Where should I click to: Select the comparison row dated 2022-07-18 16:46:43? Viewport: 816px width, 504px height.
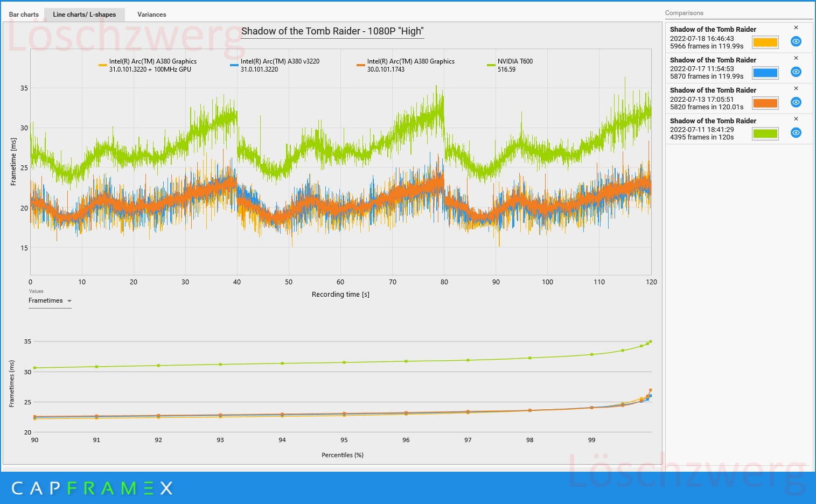coord(739,38)
